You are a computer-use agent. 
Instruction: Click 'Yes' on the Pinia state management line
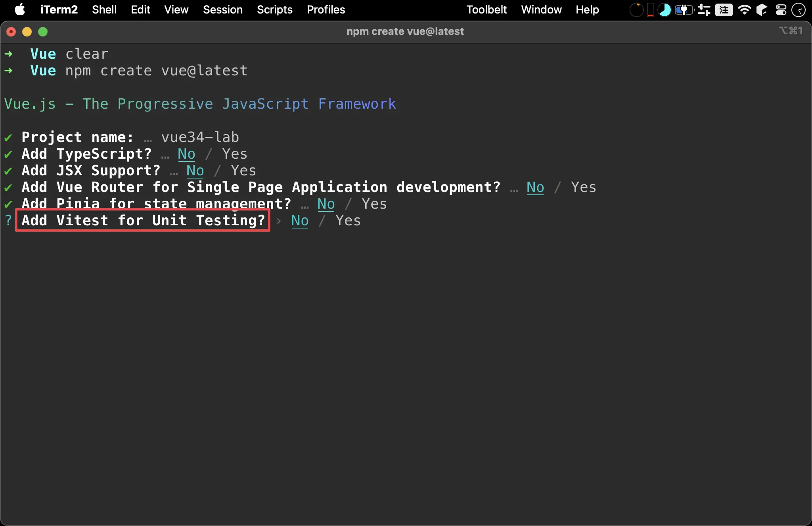[x=374, y=204]
